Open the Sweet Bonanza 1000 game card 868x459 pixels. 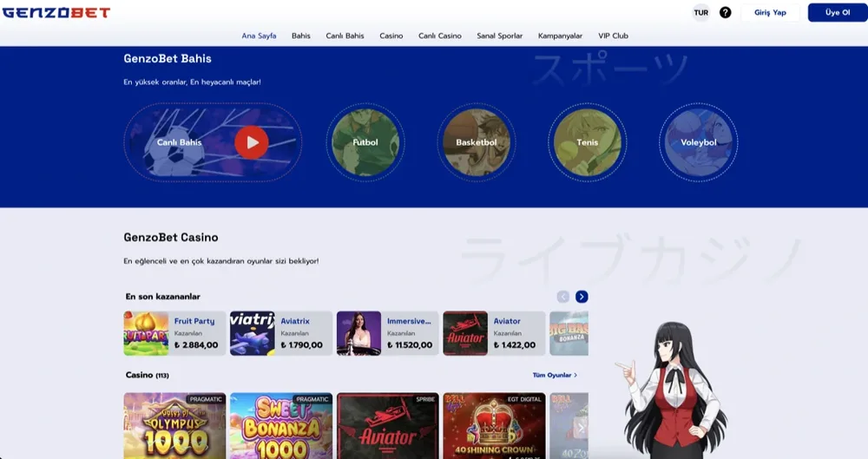[281, 426]
